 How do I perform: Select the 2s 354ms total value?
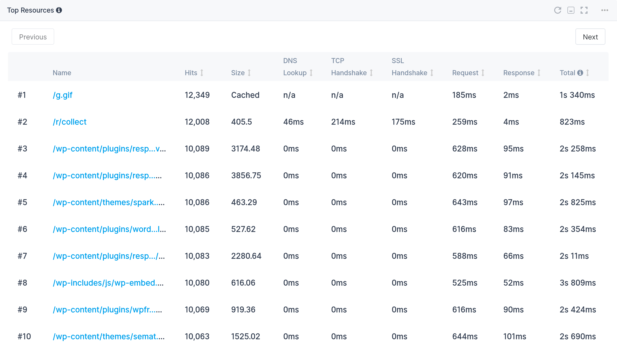pos(578,229)
